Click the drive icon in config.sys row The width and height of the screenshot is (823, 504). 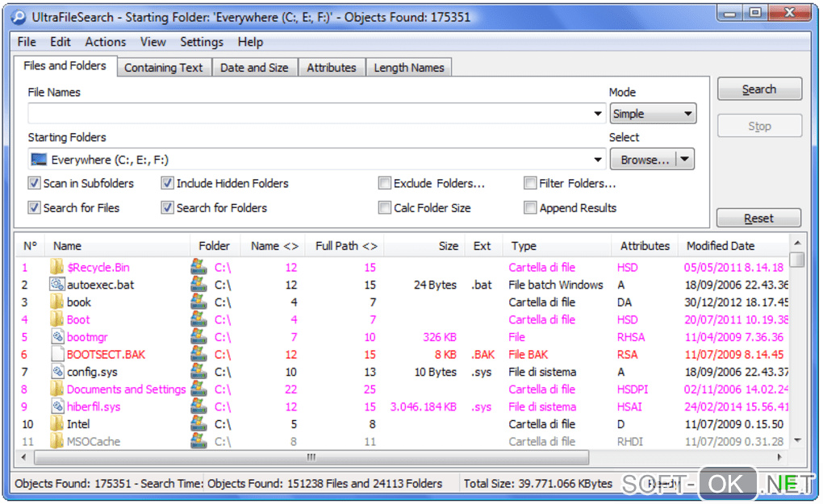point(198,371)
